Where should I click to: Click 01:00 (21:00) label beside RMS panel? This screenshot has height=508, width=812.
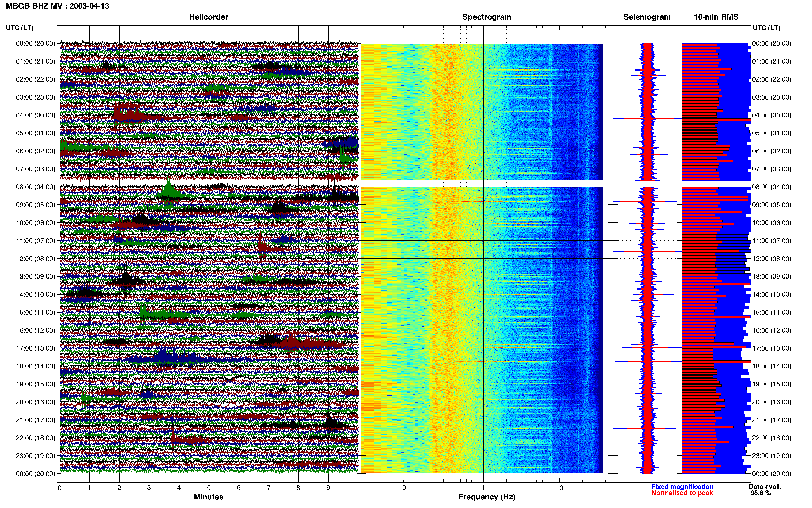click(772, 61)
